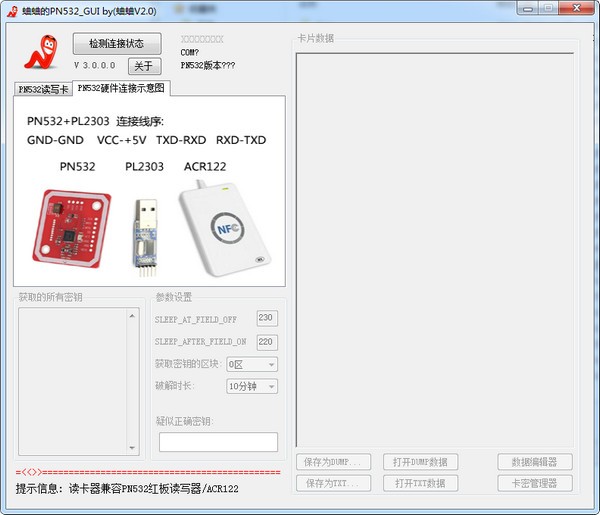
Task: Open the 破解时长 dropdown showing 10分钟
Action: (252, 386)
